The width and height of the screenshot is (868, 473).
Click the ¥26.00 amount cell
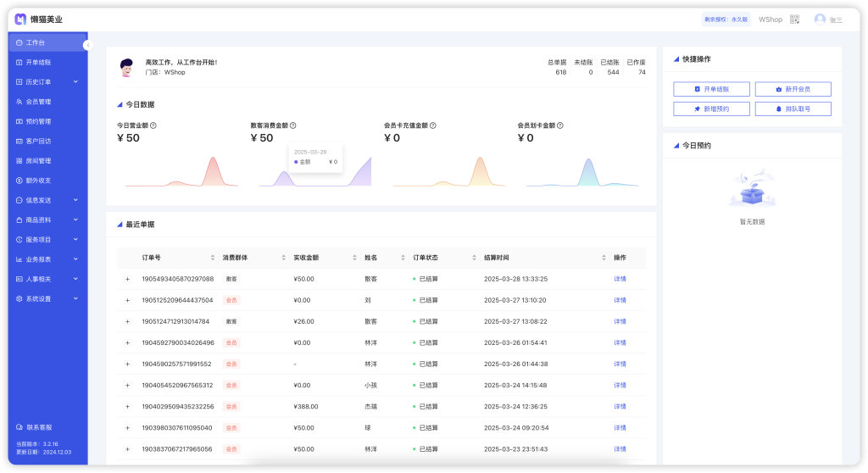pyautogui.click(x=304, y=322)
